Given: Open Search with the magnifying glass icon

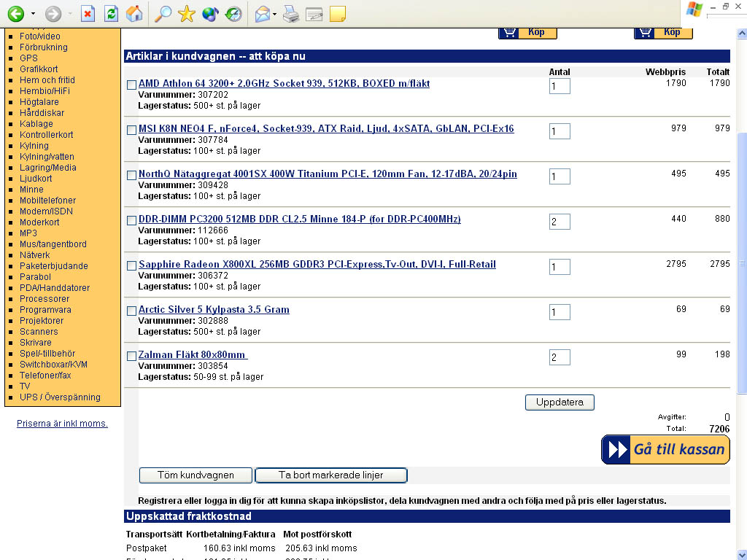Looking at the screenshot, I should tap(163, 14).
